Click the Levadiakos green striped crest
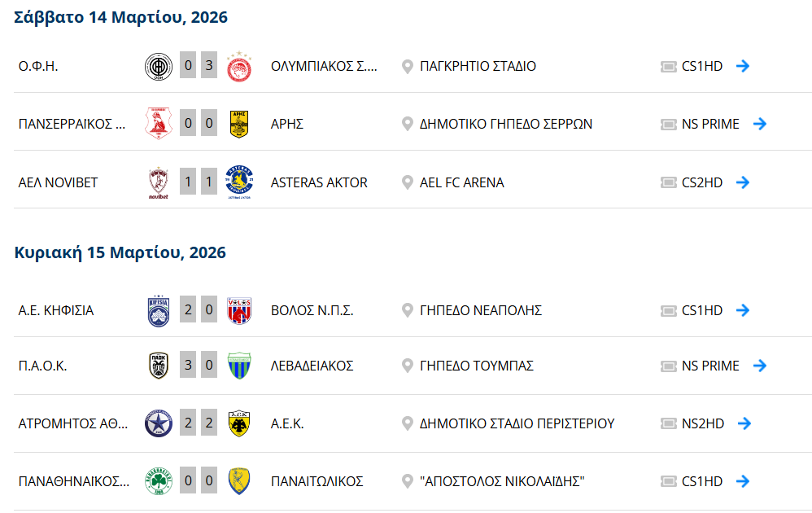Viewport: 812px width, 513px height. pos(239,366)
